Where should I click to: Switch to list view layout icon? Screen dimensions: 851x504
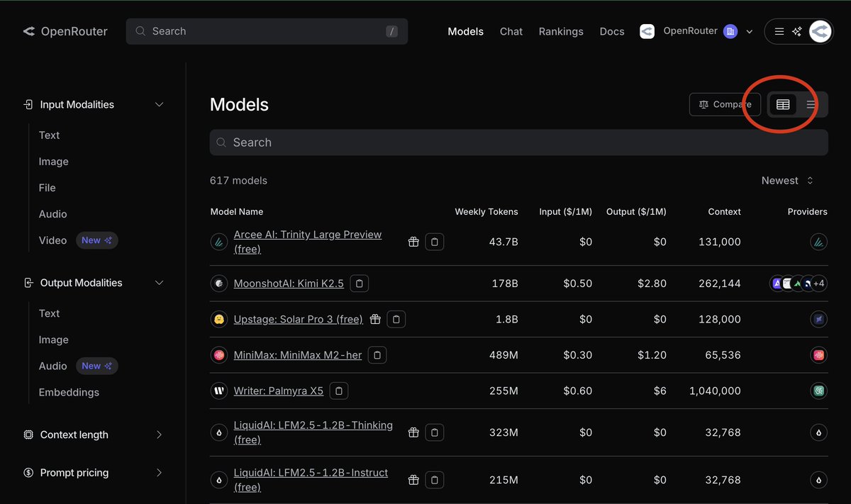(811, 104)
